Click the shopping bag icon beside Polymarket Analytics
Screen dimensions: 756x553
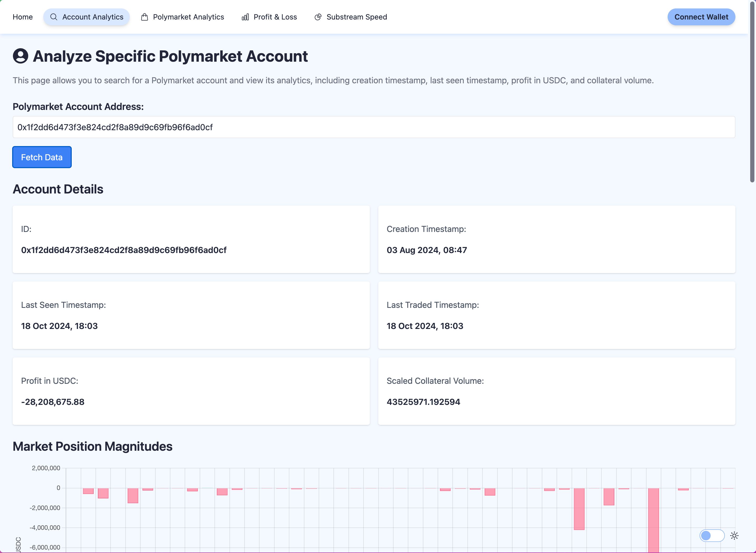[x=145, y=17]
